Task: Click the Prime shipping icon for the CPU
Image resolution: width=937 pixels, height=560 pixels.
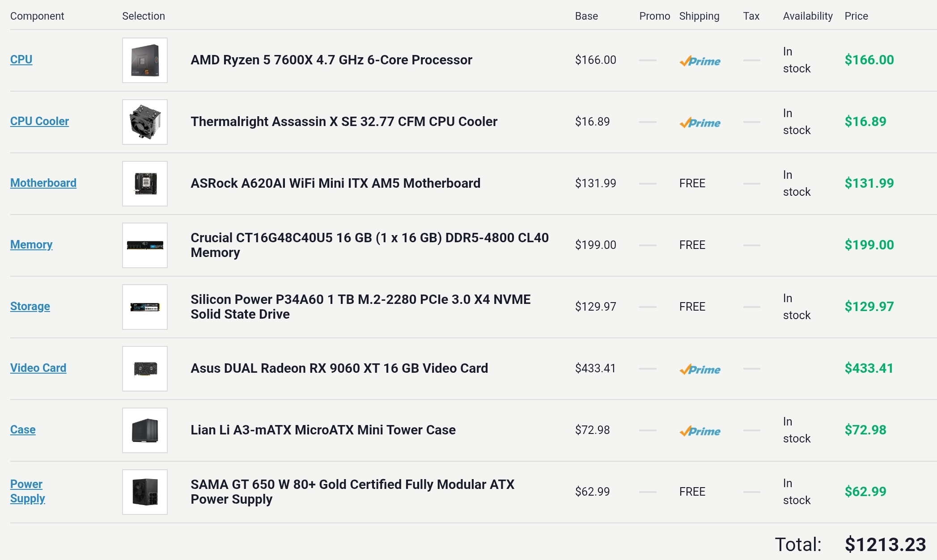Action: pyautogui.click(x=700, y=61)
